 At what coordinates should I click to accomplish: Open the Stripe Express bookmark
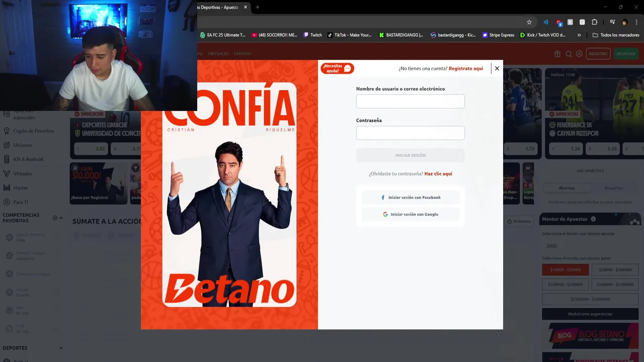pos(498,35)
